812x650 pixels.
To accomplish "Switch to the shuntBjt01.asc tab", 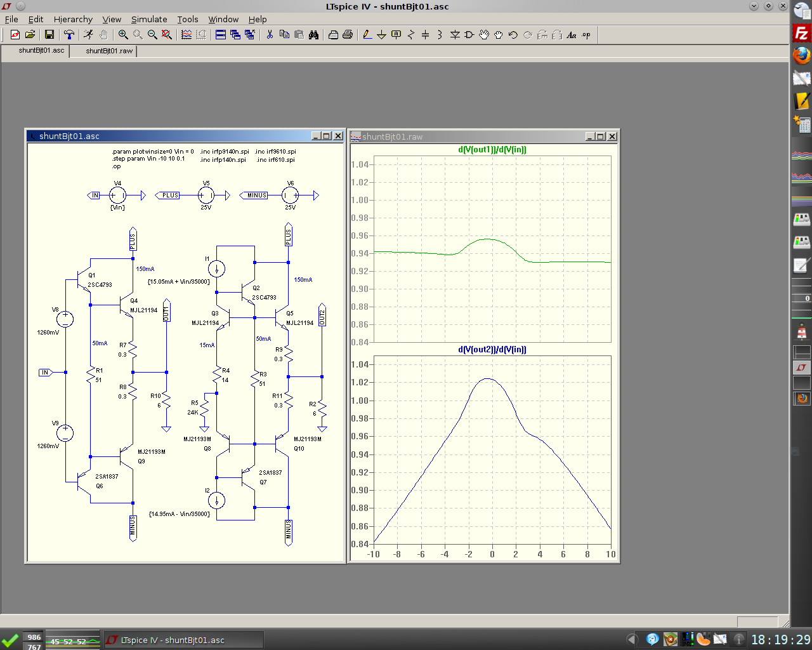I will [41, 51].
